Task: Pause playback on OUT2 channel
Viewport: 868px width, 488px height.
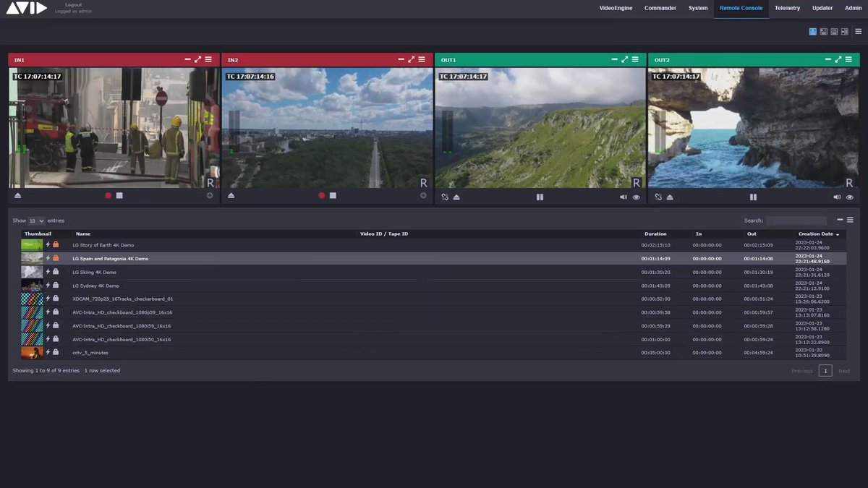Action: click(x=753, y=197)
